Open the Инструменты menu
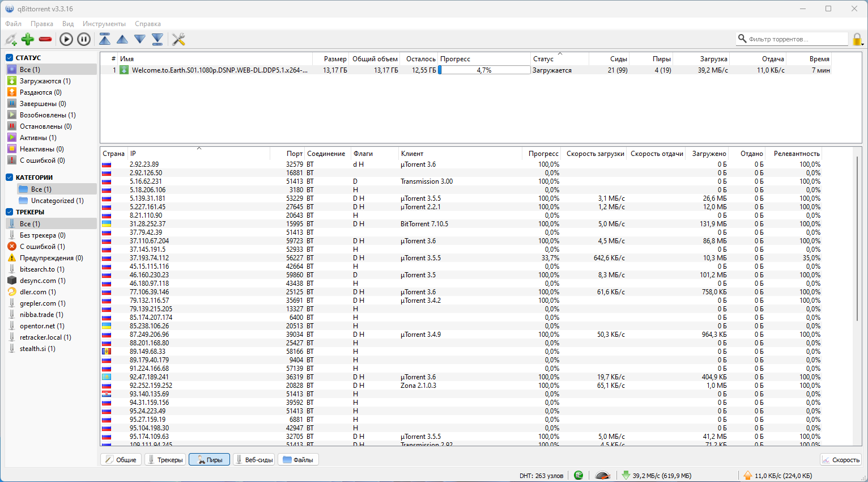The width and height of the screenshot is (868, 482). (104, 24)
